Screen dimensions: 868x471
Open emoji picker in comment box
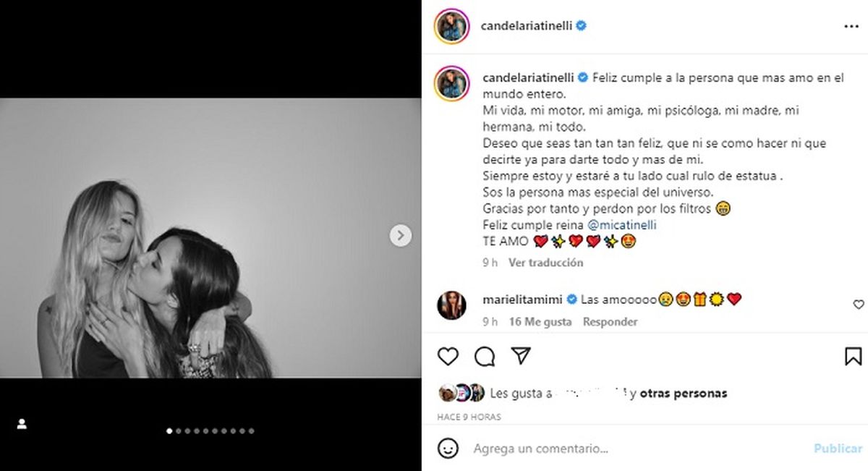pyautogui.click(x=448, y=449)
